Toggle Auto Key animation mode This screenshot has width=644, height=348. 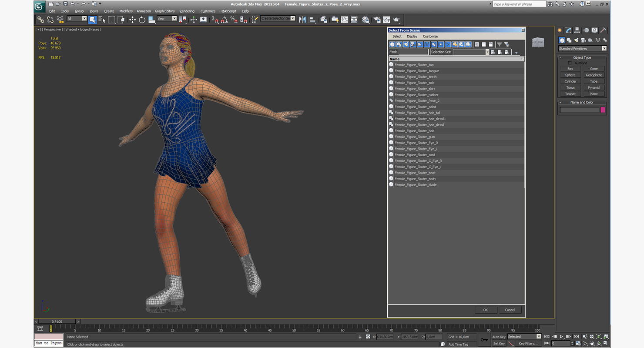499,337
